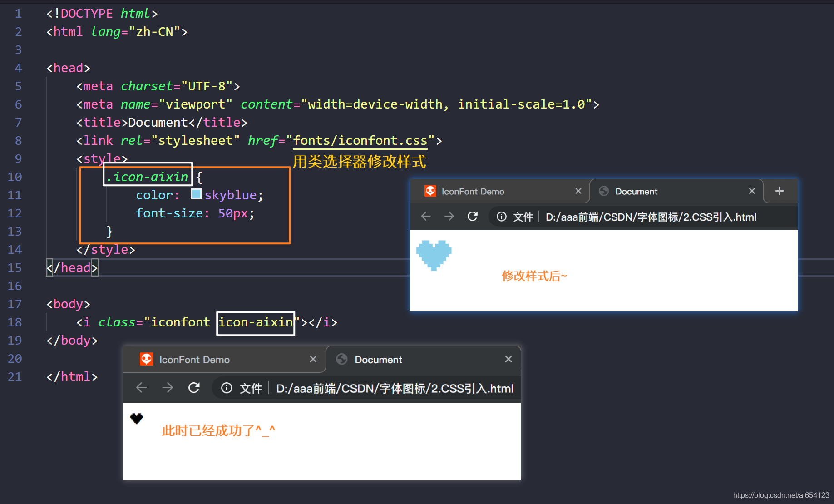Go back in the lower browser window
The width and height of the screenshot is (834, 504).
tap(142, 388)
